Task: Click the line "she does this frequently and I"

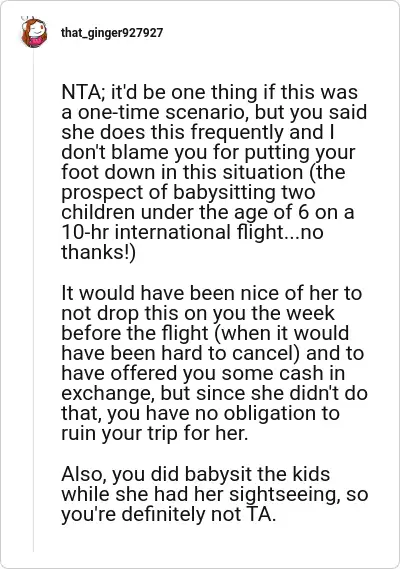Action: click(197, 132)
